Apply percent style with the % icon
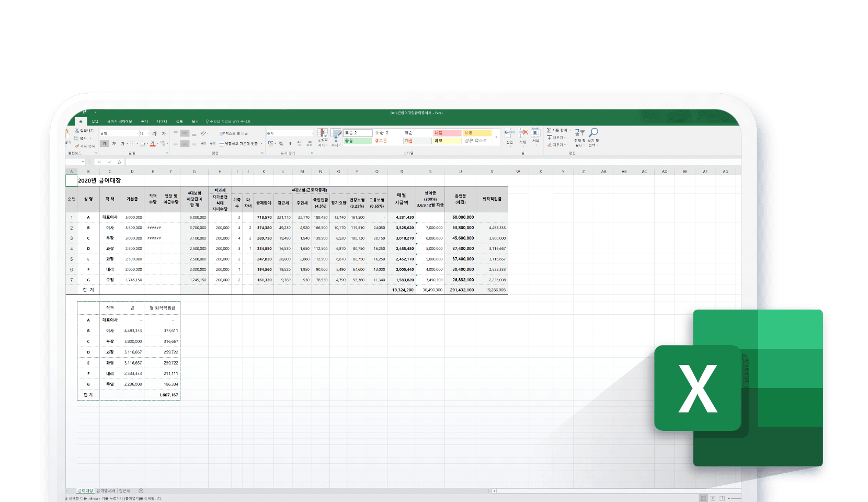Image resolution: width=868 pixels, height=502 pixels. pos(281,143)
